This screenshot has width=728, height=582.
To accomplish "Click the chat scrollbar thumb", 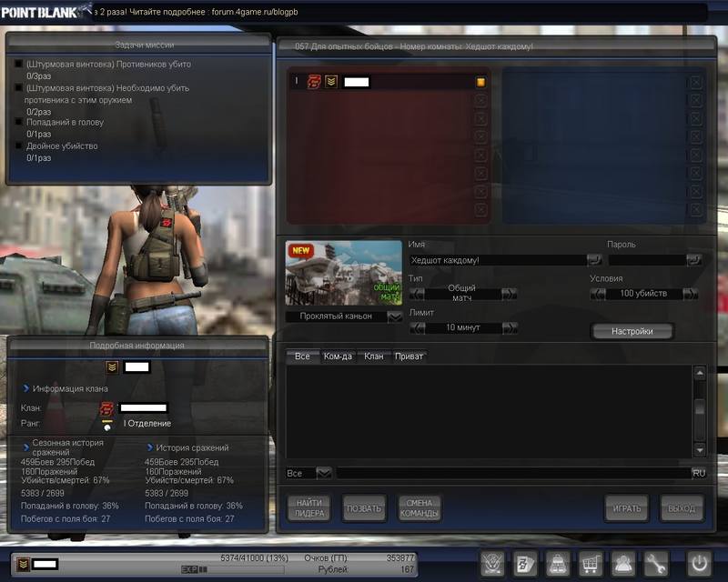I will pos(700,407).
